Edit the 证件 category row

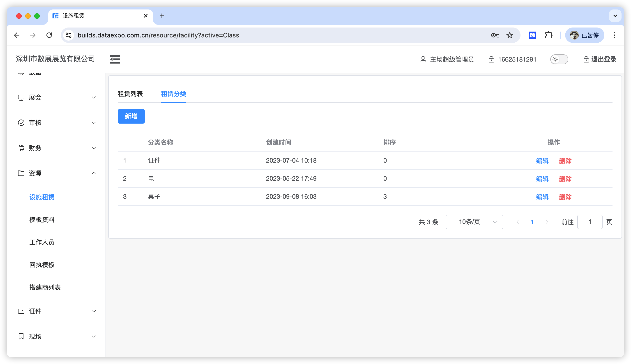point(542,161)
